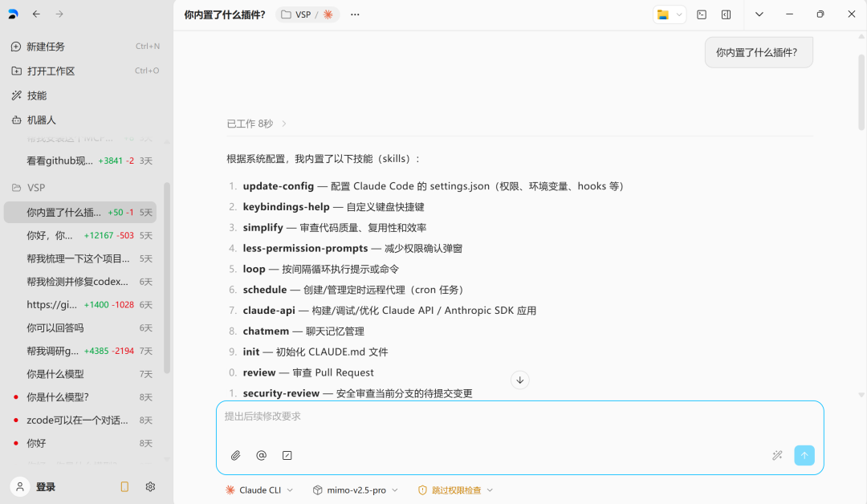This screenshot has width=867, height=504.
Task: Create a new task (新建任务)
Action: click(x=86, y=47)
